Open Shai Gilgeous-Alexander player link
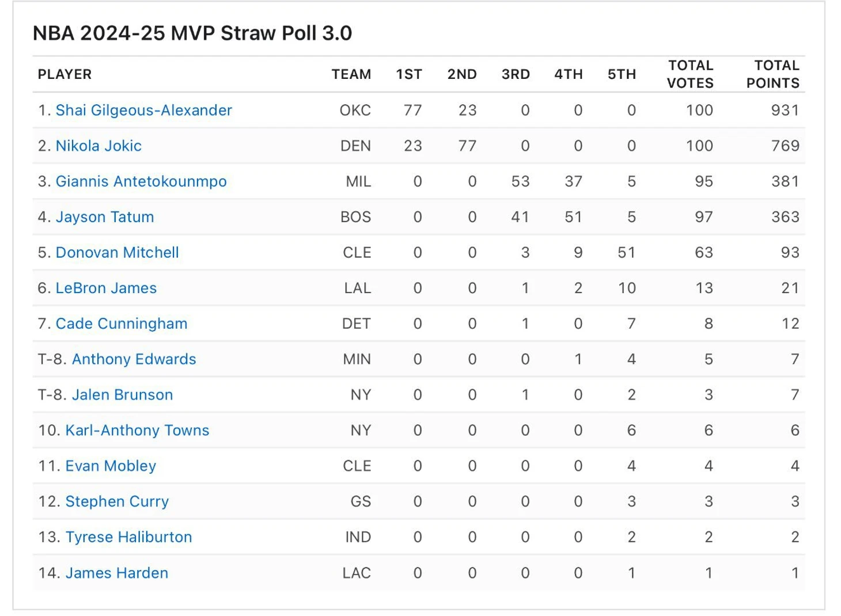 coord(143,110)
